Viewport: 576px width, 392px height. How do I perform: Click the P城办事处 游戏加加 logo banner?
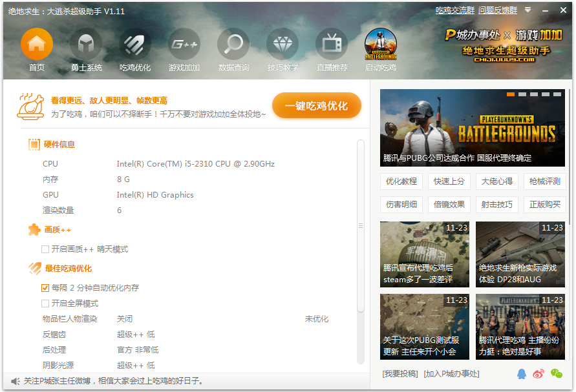pyautogui.click(x=503, y=45)
